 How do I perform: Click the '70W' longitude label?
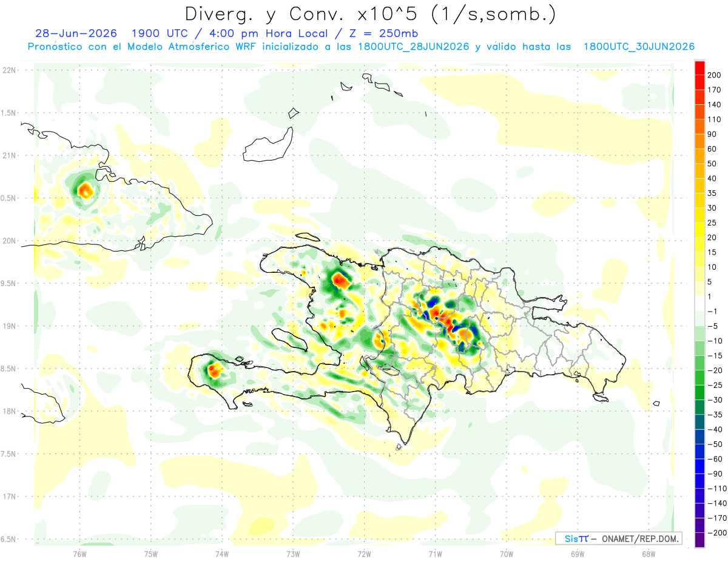(x=506, y=554)
